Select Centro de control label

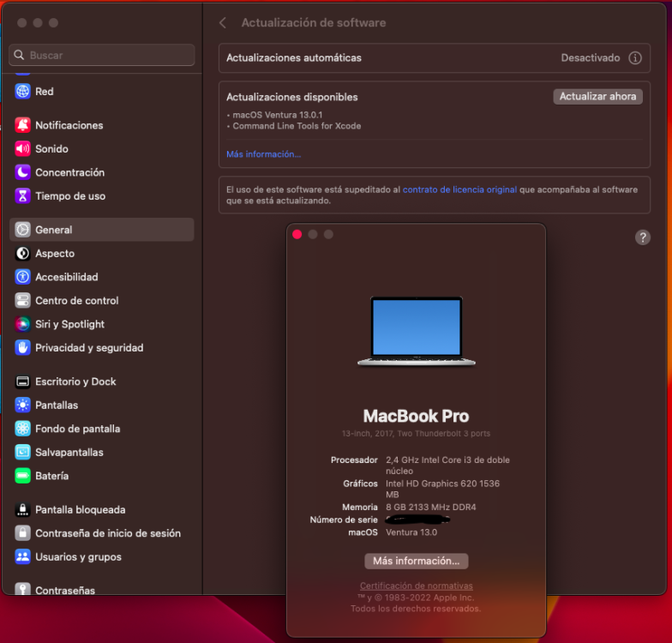[x=77, y=301]
